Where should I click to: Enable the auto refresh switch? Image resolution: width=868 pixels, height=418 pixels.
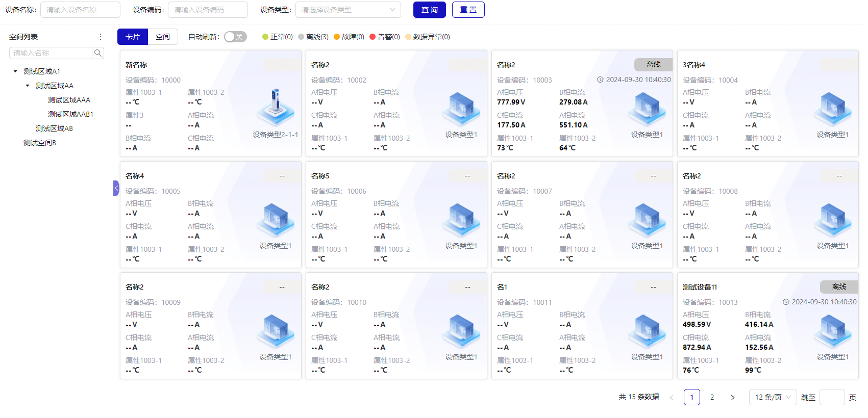(235, 37)
